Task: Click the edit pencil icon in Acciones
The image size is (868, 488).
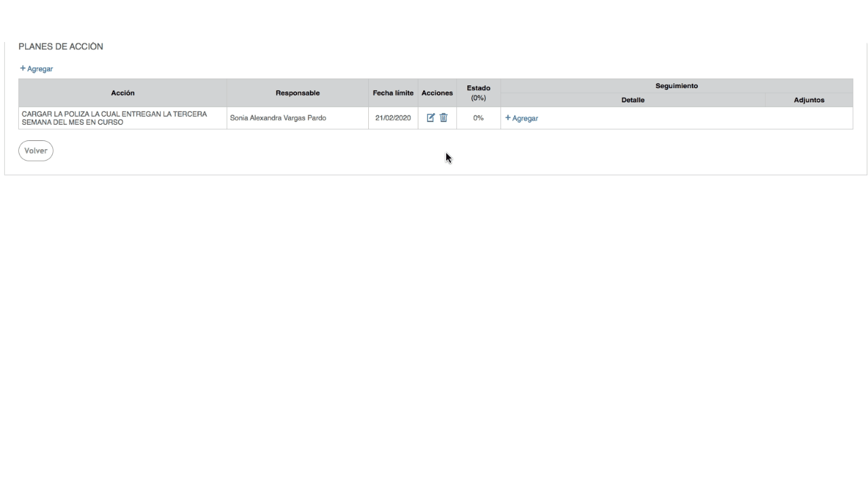Action: (431, 118)
